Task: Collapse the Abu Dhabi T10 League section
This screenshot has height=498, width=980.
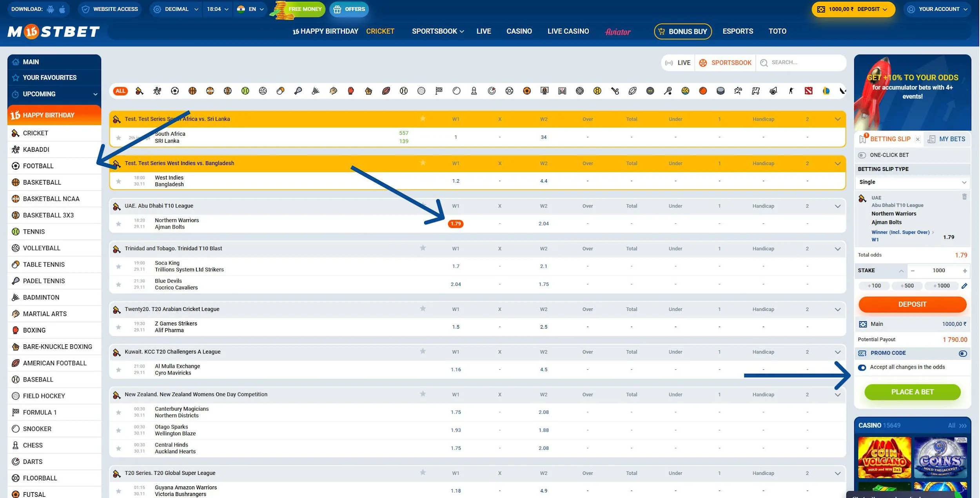Action: point(837,206)
